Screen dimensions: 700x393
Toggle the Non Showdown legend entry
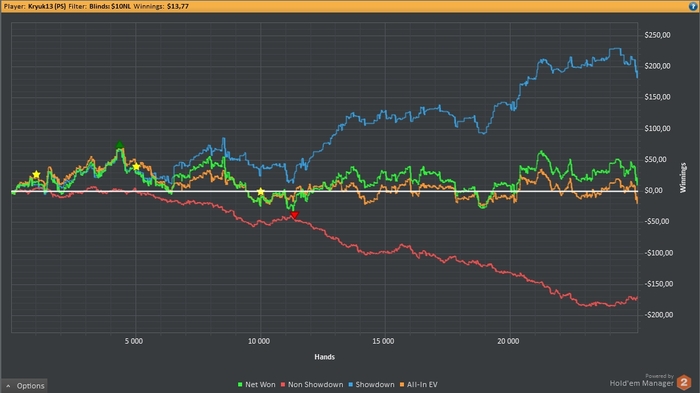click(312, 385)
